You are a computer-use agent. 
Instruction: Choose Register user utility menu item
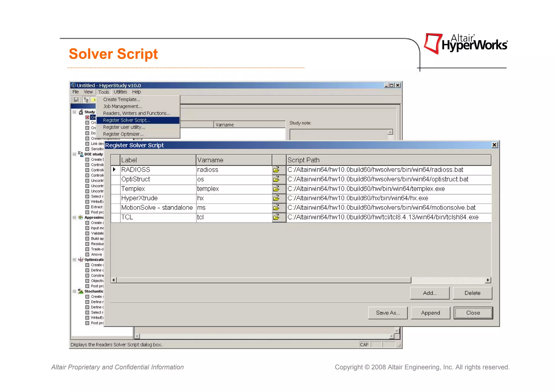(x=138, y=127)
